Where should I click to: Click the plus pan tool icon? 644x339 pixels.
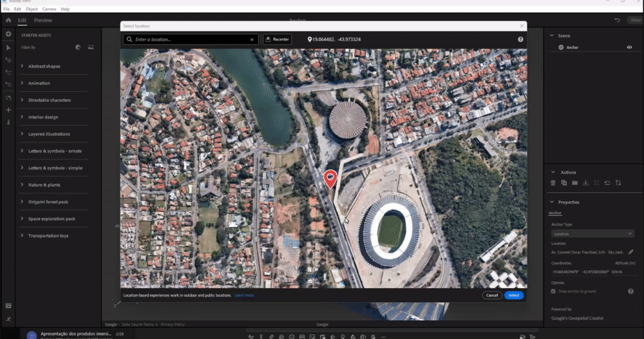click(8, 110)
